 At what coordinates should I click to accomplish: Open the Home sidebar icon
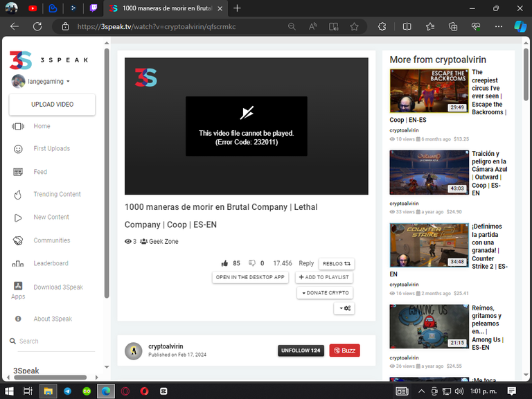pyautogui.click(x=18, y=126)
